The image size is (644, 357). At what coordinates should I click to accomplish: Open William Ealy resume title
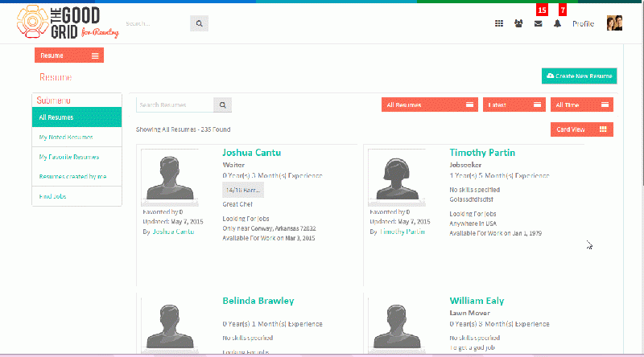tap(477, 301)
